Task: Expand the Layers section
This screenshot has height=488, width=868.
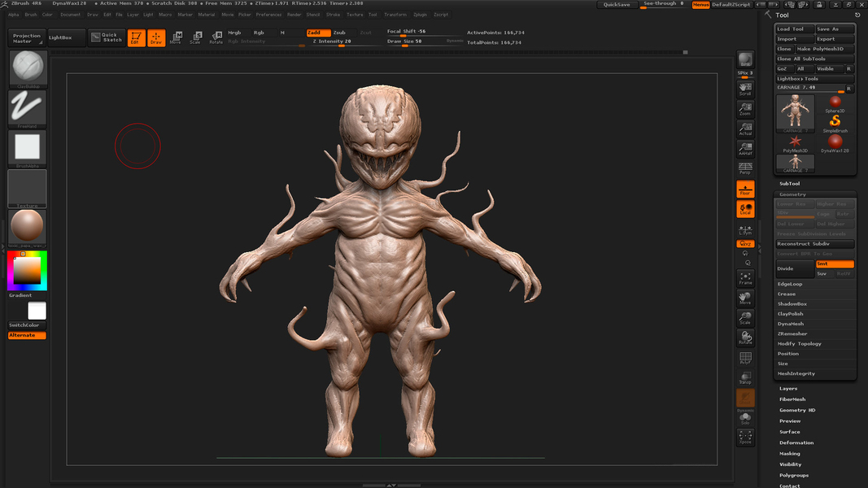Action: [788, 389]
